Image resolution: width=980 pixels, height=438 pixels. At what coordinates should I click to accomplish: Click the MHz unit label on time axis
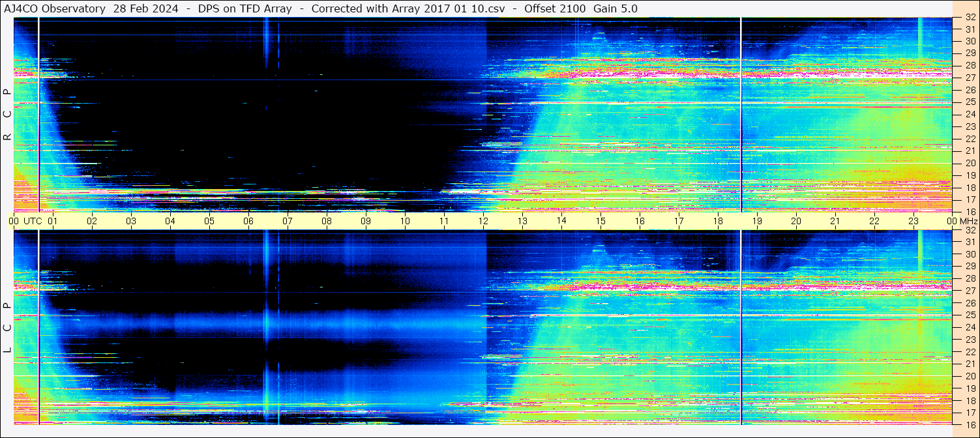point(968,221)
